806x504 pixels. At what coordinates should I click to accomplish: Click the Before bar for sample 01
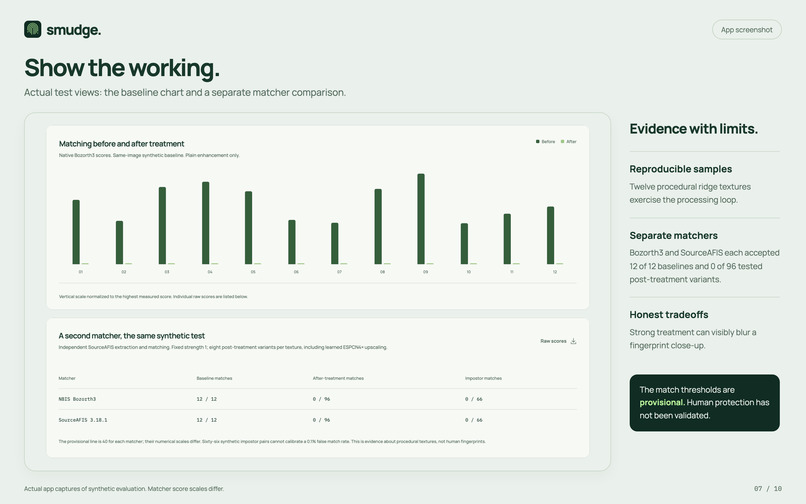pyautogui.click(x=76, y=232)
